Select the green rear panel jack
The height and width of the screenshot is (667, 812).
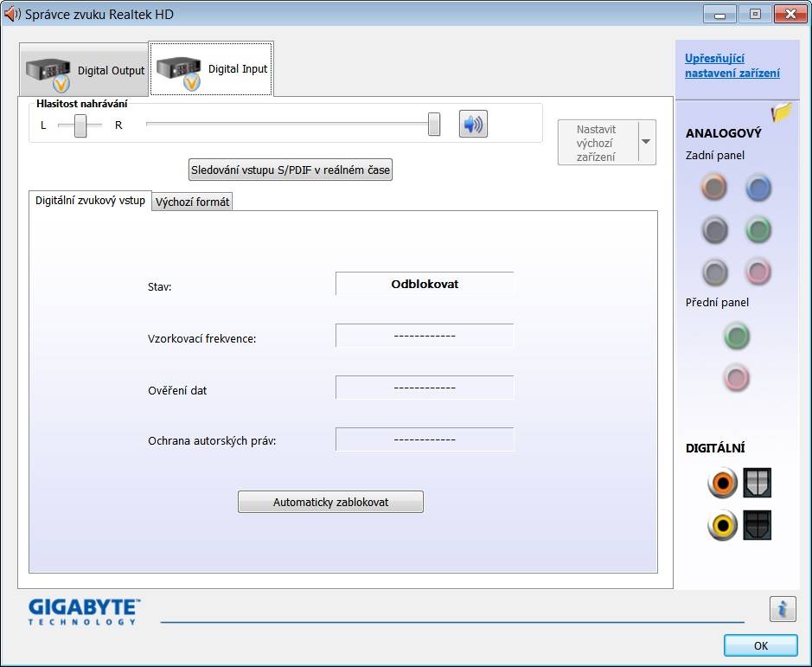(758, 230)
